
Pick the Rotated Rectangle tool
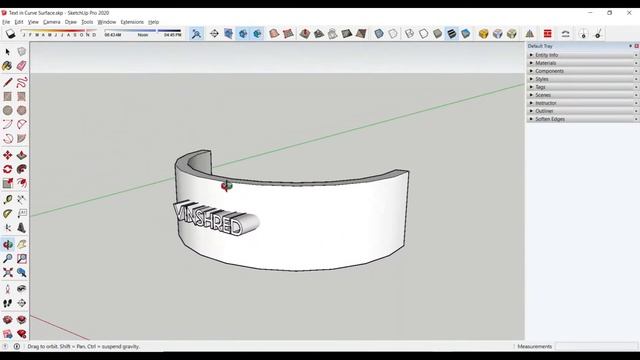22,96
